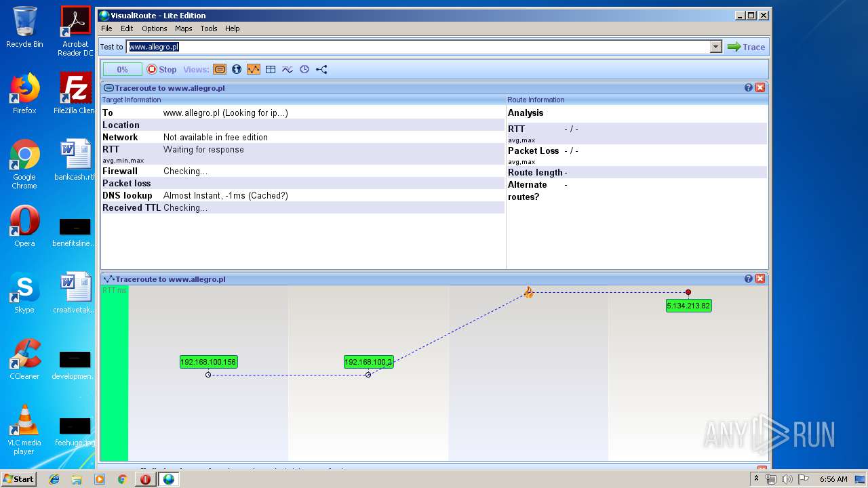The width and height of the screenshot is (868, 488).
Task: Click the 0% progress indicator
Action: click(122, 69)
